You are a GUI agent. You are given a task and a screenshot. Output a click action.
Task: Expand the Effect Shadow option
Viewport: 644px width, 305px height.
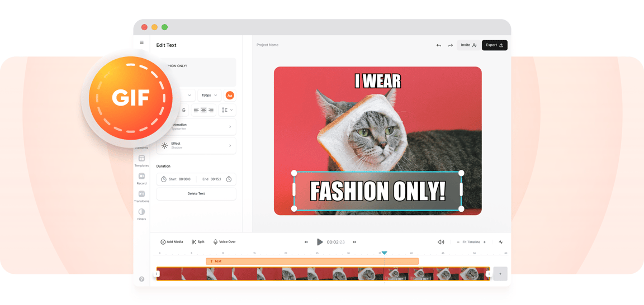point(196,146)
